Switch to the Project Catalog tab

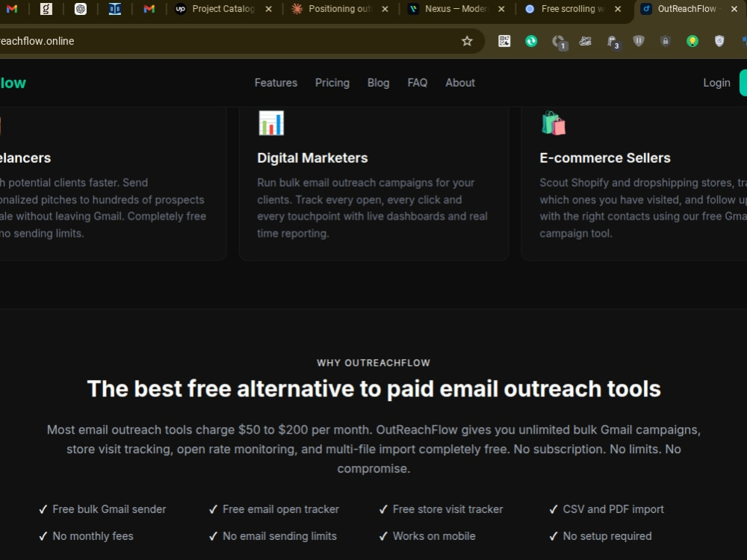click(223, 8)
